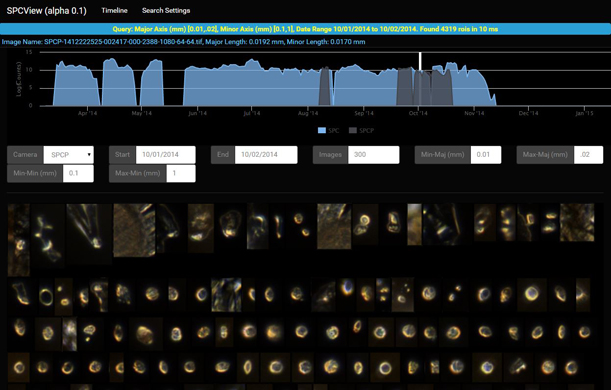
Task: Click the blue query results banner
Action: (x=306, y=29)
